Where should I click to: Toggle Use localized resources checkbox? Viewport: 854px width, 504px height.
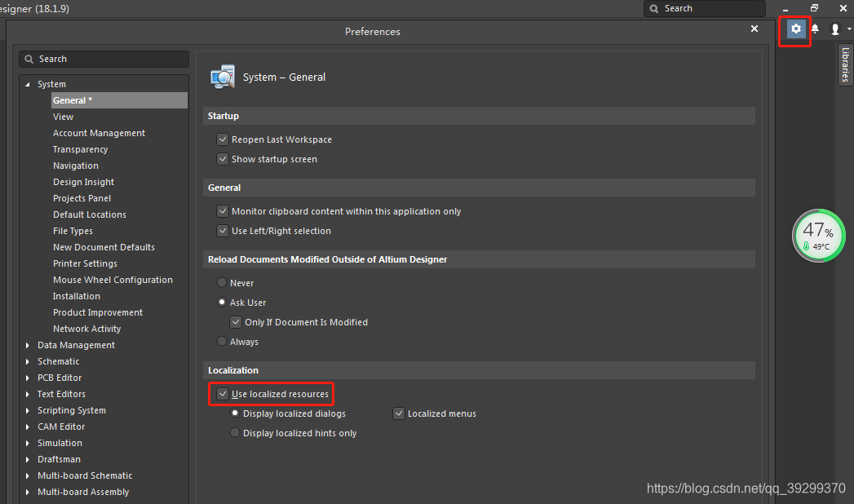pyautogui.click(x=222, y=394)
